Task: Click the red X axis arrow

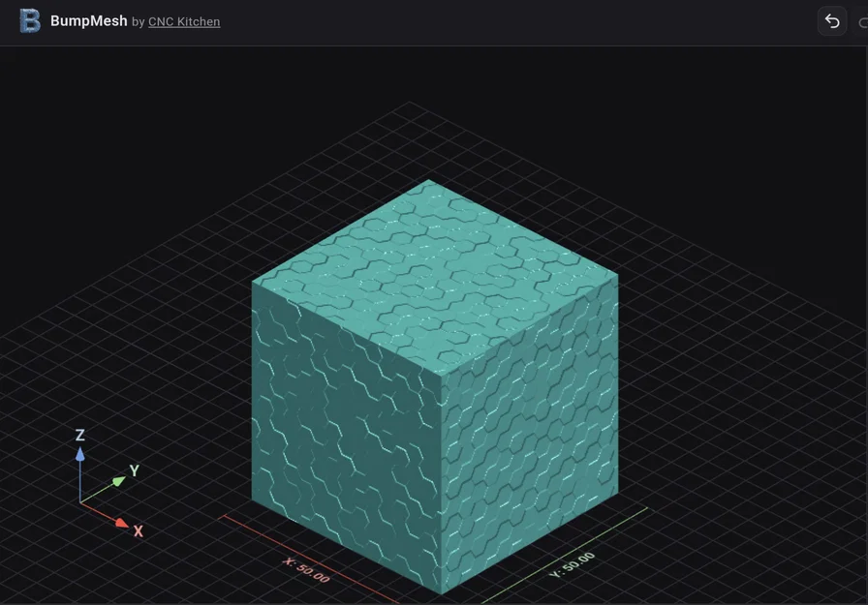Action: coord(122,523)
